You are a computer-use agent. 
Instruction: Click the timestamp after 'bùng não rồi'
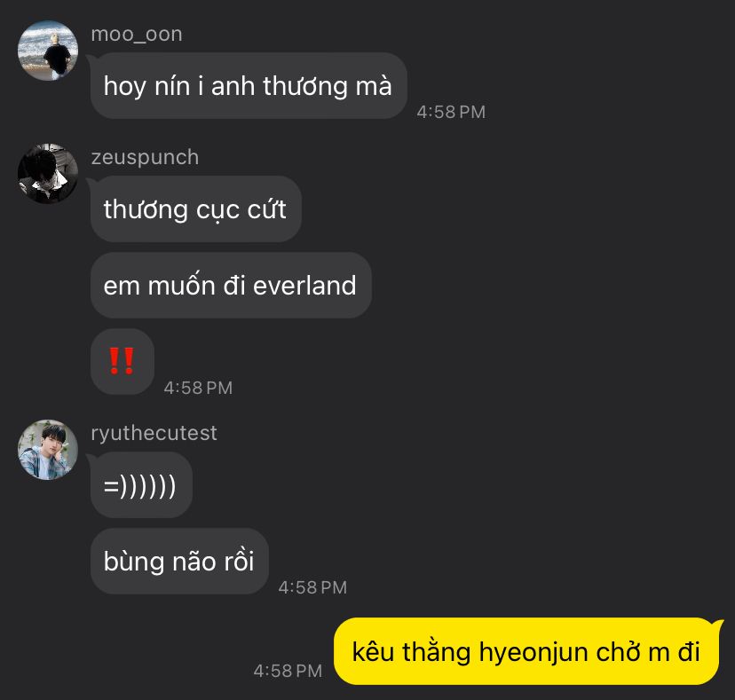[x=312, y=587]
